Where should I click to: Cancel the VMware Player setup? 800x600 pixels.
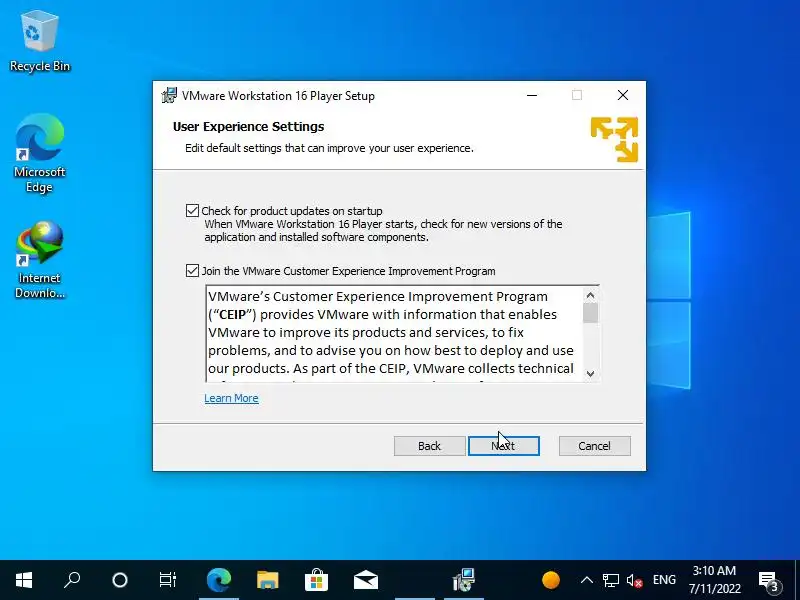594,446
